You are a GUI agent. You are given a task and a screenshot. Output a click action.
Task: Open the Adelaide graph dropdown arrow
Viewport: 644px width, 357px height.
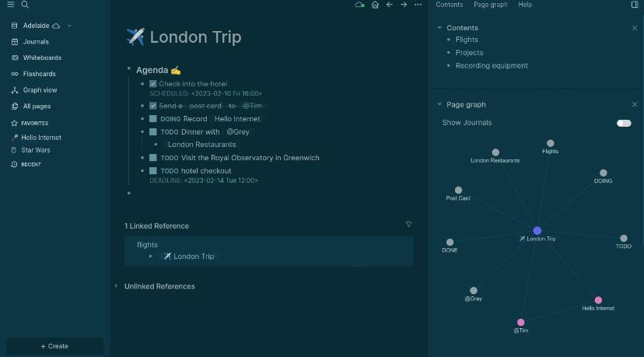(69, 26)
